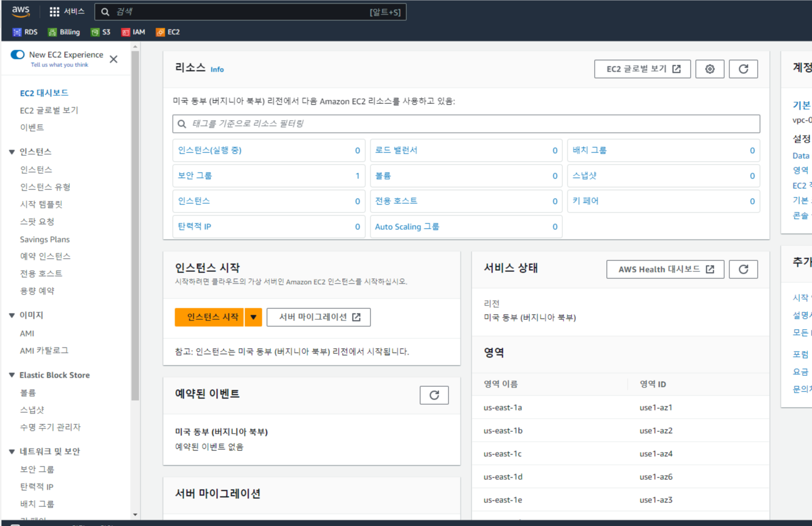Close the New EC2 Experience banner
Image resolution: width=812 pixels, height=526 pixels.
[x=114, y=59]
